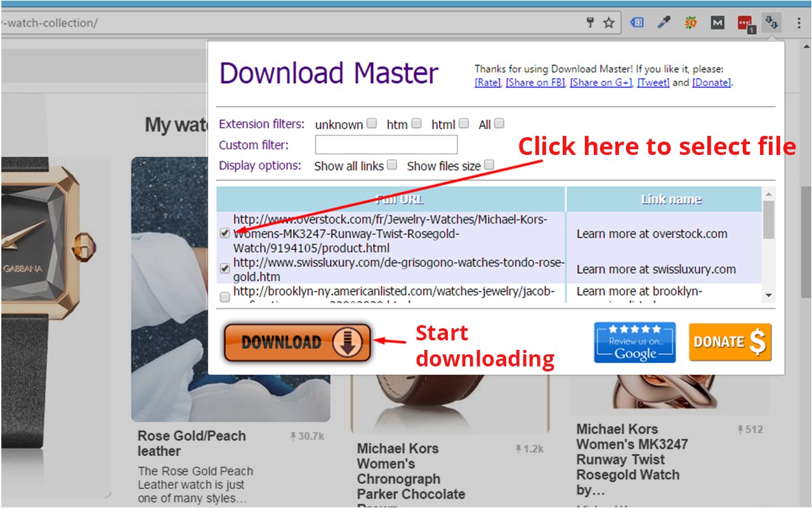Open the [Donate] text link
Image resolution: width=812 pixels, height=508 pixels.
tap(711, 83)
